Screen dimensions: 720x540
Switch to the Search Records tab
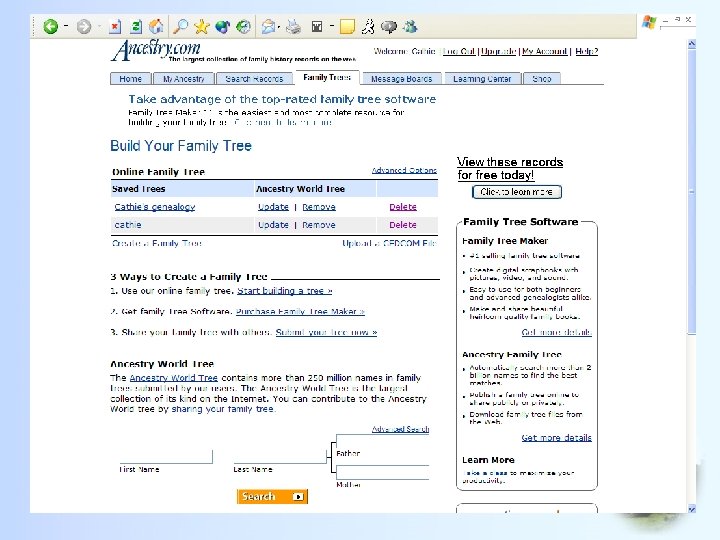pyautogui.click(x=254, y=79)
